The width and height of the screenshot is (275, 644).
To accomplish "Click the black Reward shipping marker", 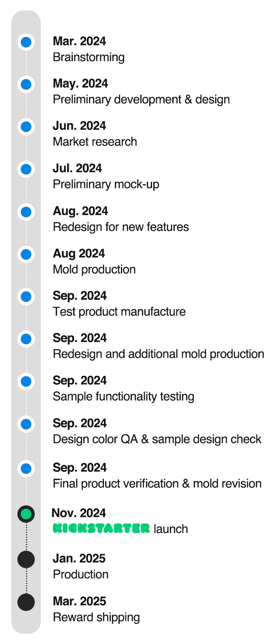I will tap(26, 602).
